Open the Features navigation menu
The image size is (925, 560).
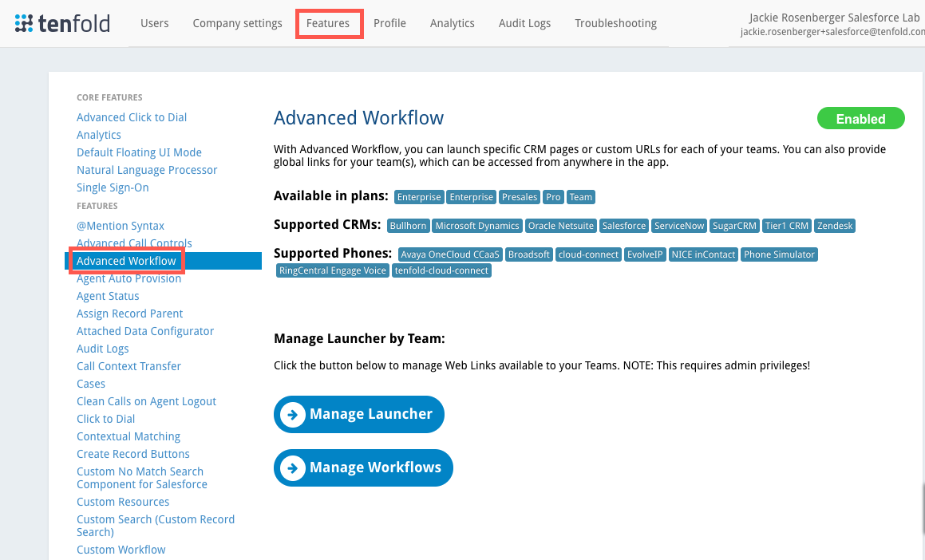click(x=329, y=23)
